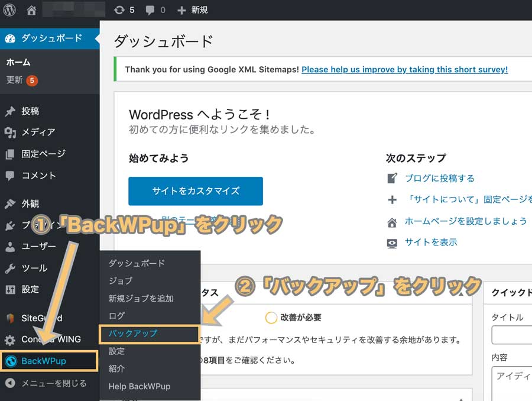Open the 投稿 menu
Image resolution: width=532 pixels, height=401 pixels.
30,111
